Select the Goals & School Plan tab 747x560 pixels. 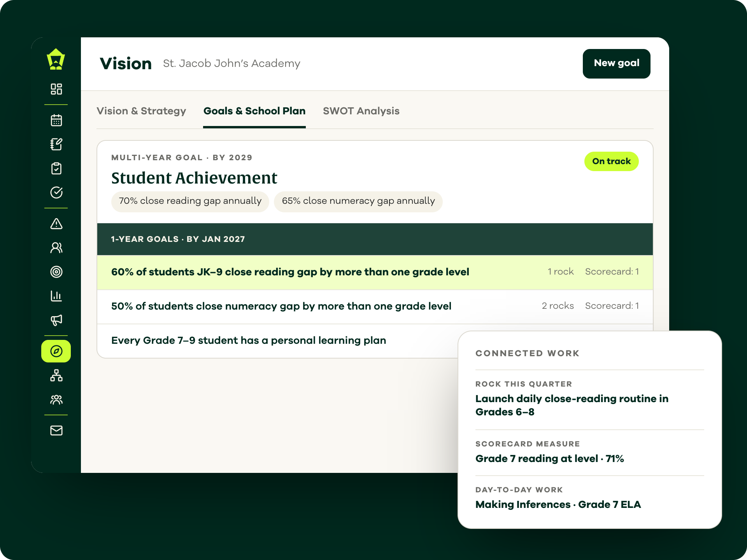coord(254,111)
